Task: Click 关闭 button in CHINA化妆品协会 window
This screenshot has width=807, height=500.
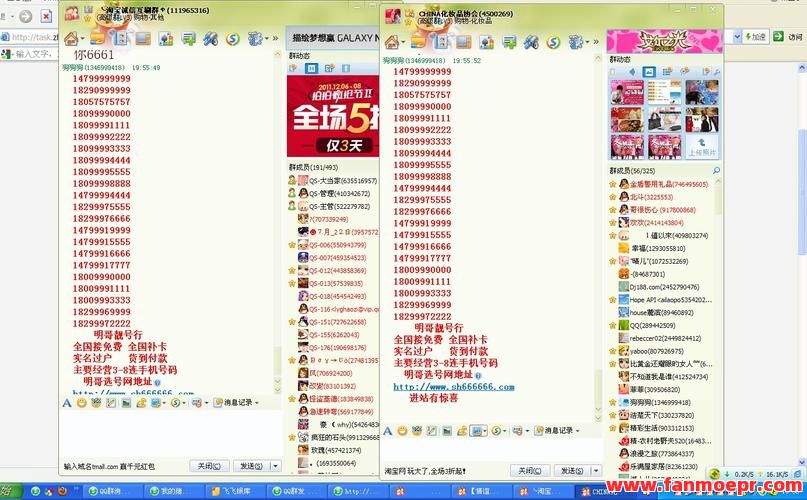Action: click(530, 471)
